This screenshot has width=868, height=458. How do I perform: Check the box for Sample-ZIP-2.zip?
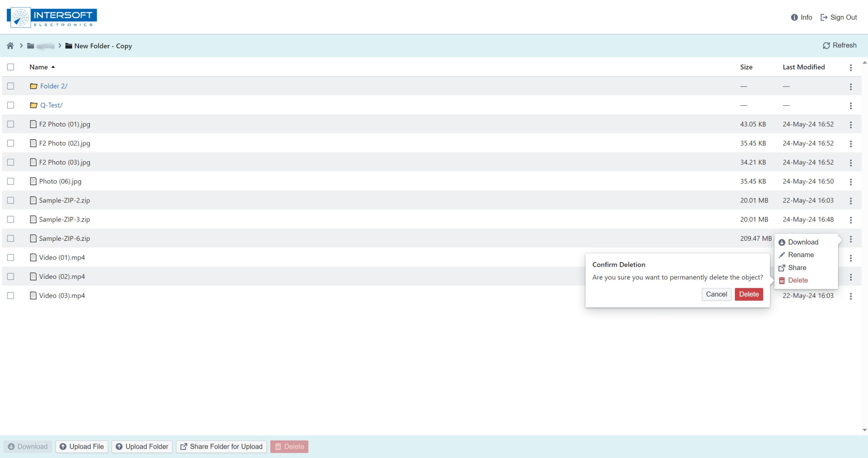click(11, 200)
